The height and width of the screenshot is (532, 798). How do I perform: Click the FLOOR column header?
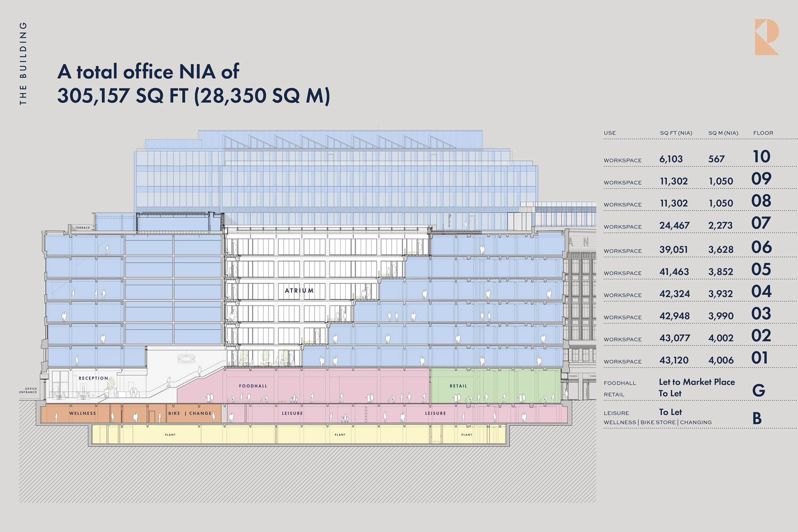click(763, 133)
